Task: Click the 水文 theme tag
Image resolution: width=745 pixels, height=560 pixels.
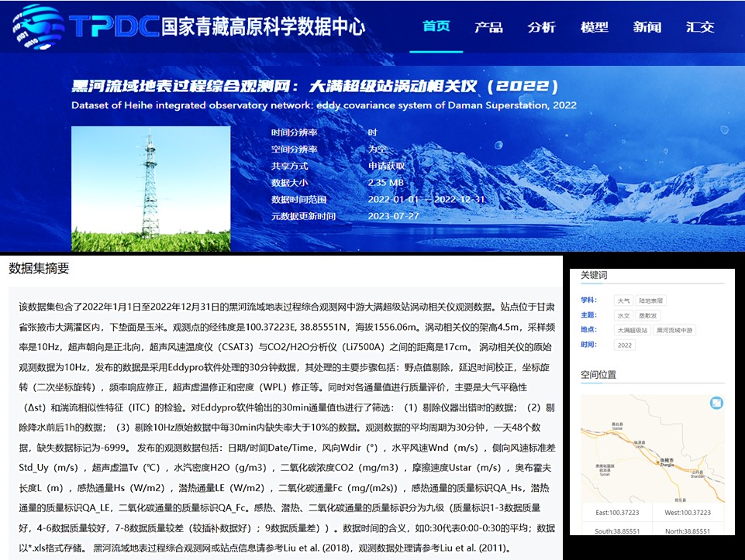Action: [623, 315]
